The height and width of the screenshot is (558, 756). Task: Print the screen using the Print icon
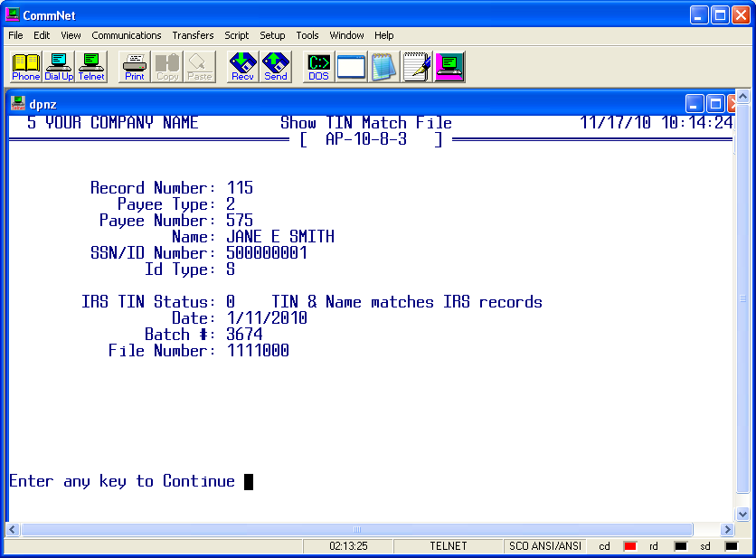[134, 65]
